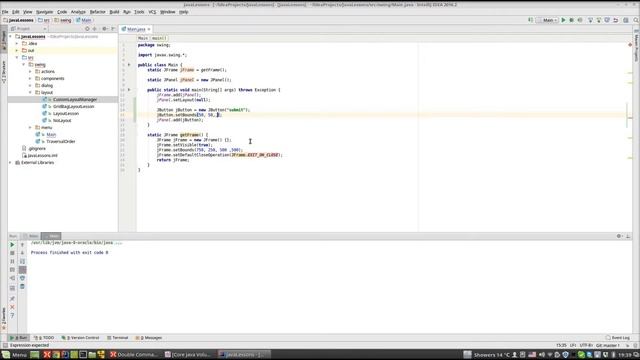640x360 pixels.
Task: Start debugging with the bug icon
Action: click(571, 20)
